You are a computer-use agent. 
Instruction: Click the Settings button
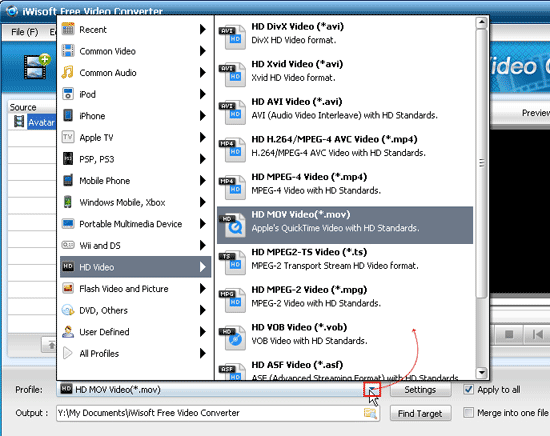coord(420,390)
